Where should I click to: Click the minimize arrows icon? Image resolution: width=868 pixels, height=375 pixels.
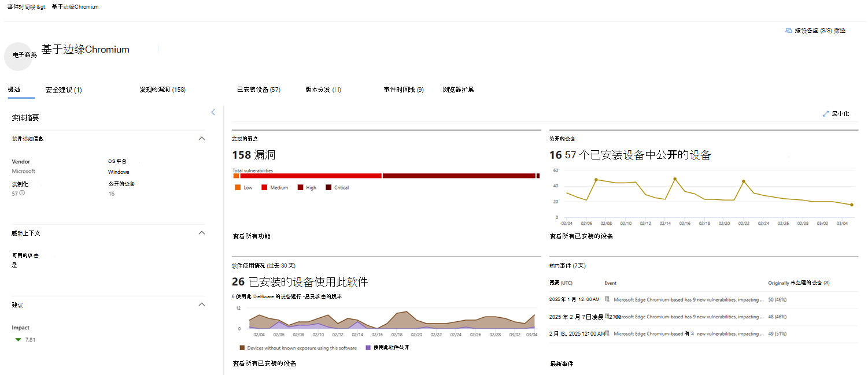[x=826, y=114]
